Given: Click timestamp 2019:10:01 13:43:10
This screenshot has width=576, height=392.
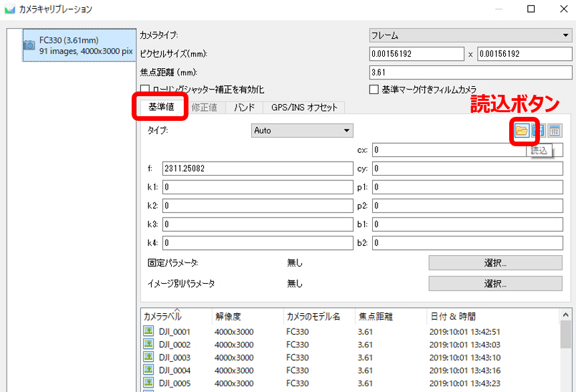Looking at the screenshot, I should click(464, 357).
